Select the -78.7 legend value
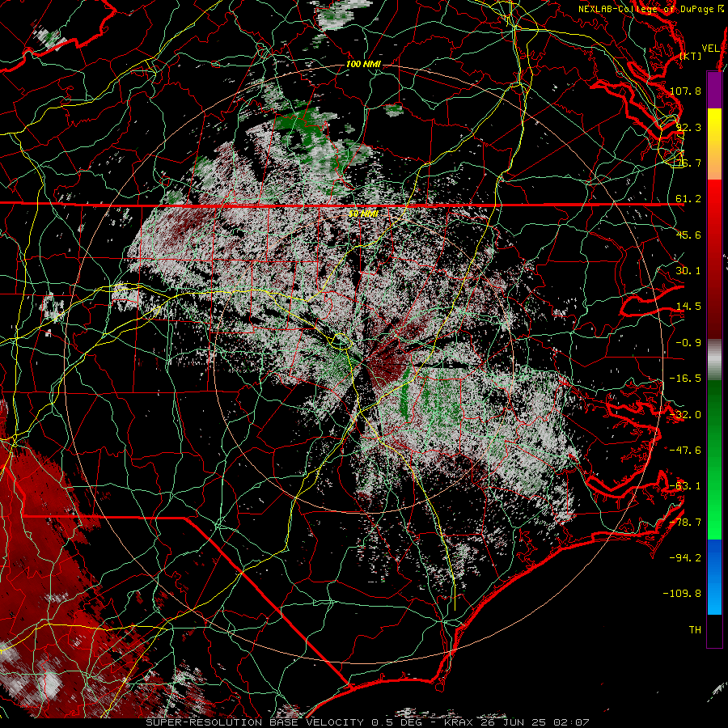728x728 pixels. (685, 523)
